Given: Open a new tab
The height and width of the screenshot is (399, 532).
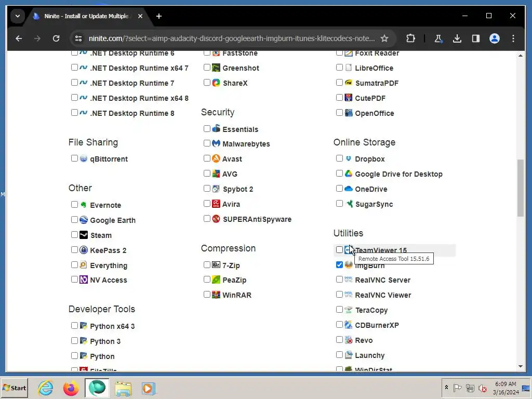Looking at the screenshot, I should [159, 16].
